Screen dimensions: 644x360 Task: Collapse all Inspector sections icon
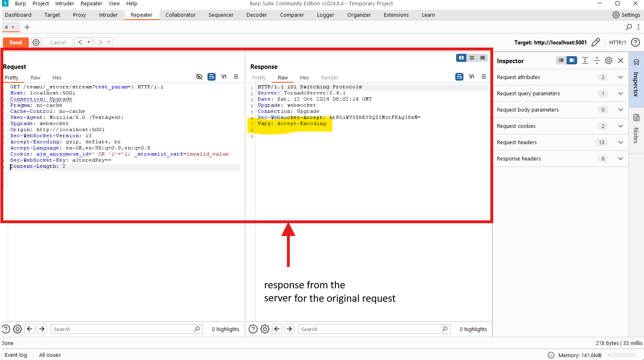(x=597, y=60)
